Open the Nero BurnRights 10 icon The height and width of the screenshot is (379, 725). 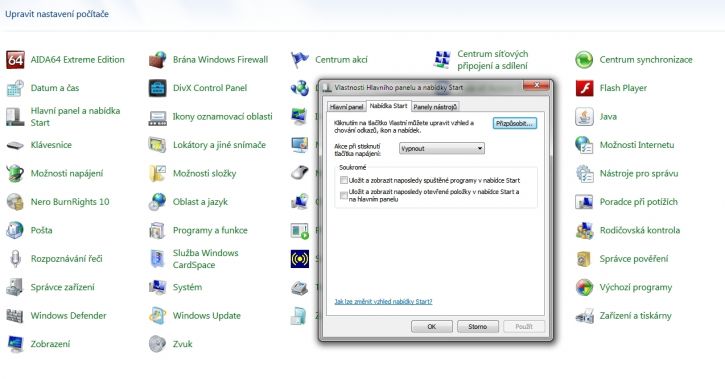click(15, 202)
